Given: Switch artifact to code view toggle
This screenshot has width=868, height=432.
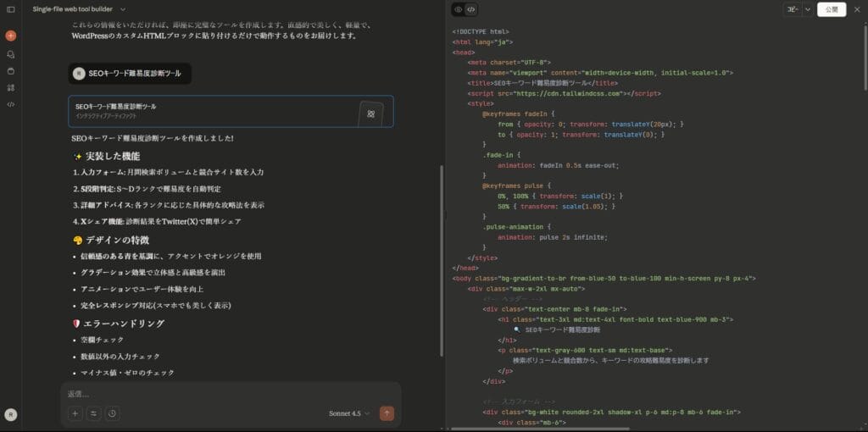Looking at the screenshot, I should click(x=471, y=9).
